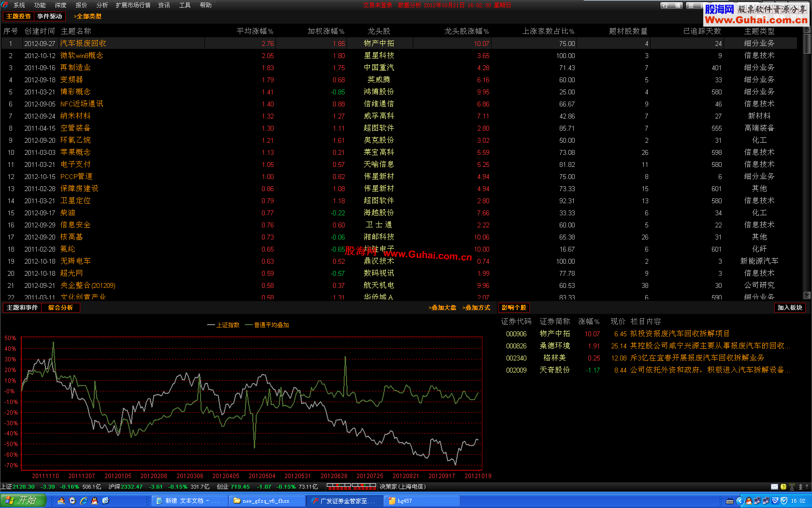The width and height of the screenshot is (812, 508).
Task: Open the 分析 menu
Action: [102, 5]
